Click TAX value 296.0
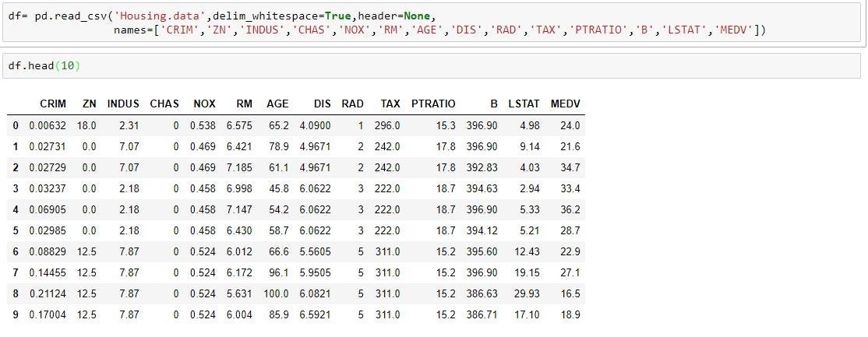Image resolution: width=868 pixels, height=337 pixels. click(387, 125)
